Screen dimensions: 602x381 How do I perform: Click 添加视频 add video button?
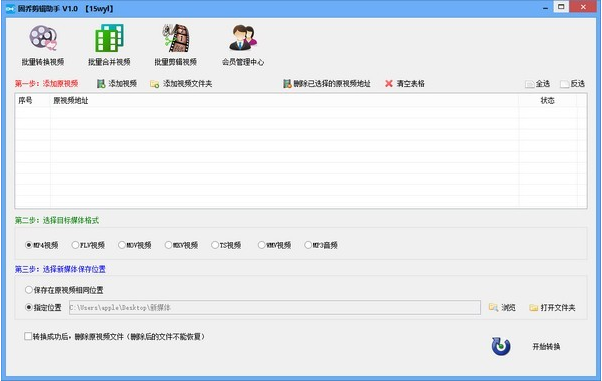[x=117, y=83]
